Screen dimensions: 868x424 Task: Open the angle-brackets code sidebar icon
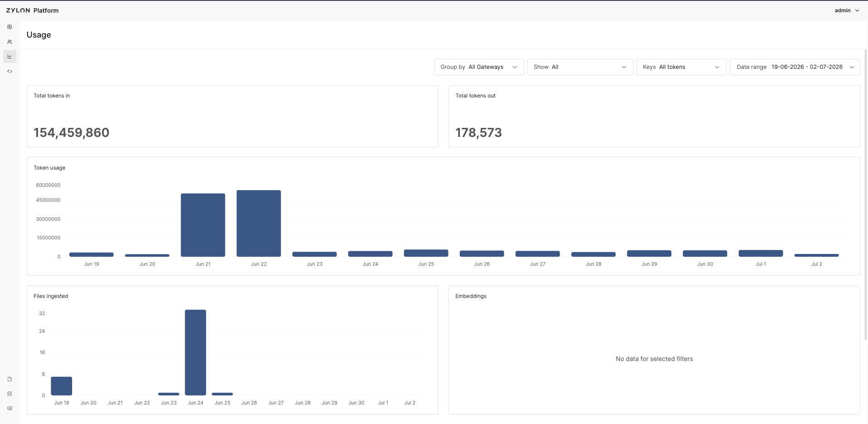coord(10,71)
